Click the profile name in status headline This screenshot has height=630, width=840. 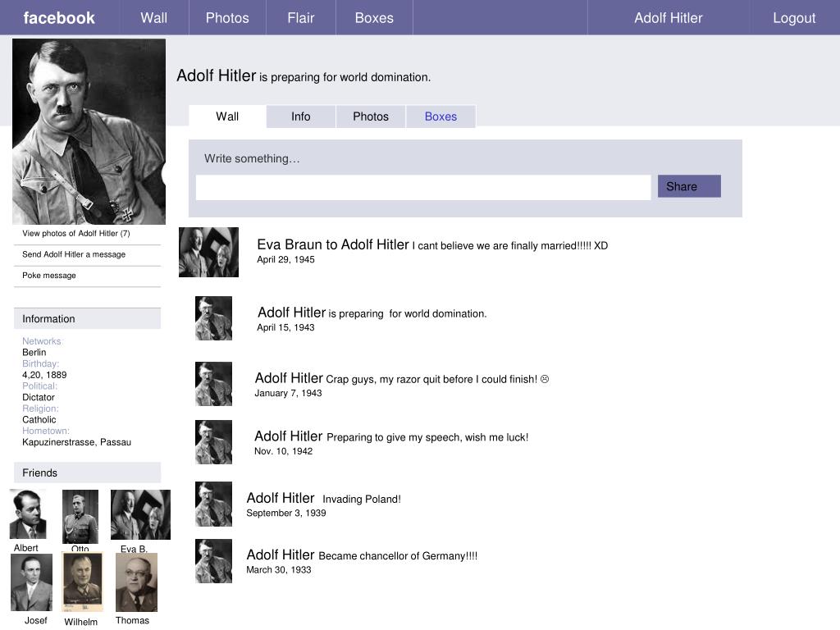tap(217, 75)
